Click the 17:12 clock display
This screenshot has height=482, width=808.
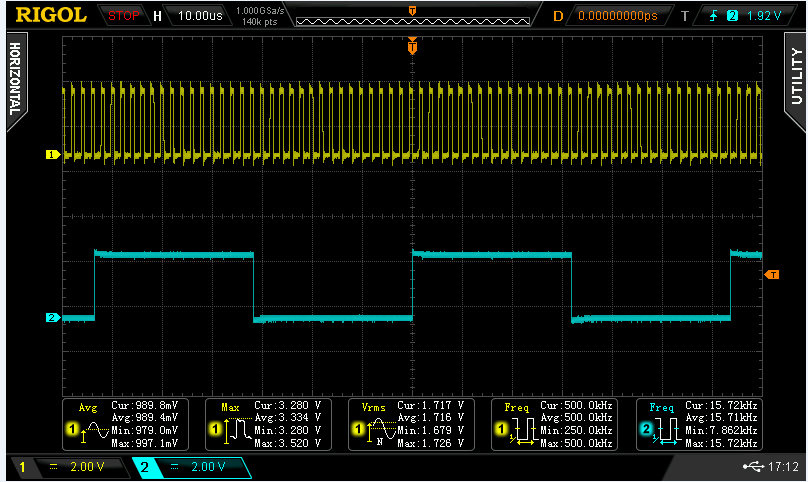tap(783, 467)
